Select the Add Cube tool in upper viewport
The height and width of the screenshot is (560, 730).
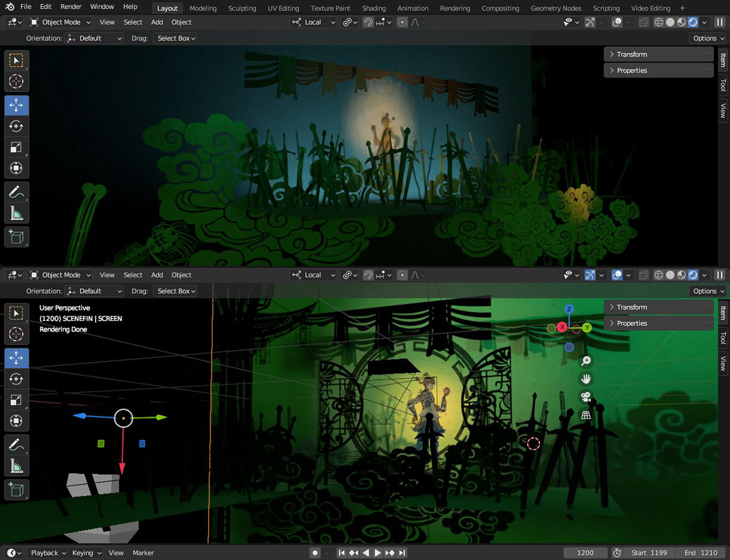tap(16, 237)
